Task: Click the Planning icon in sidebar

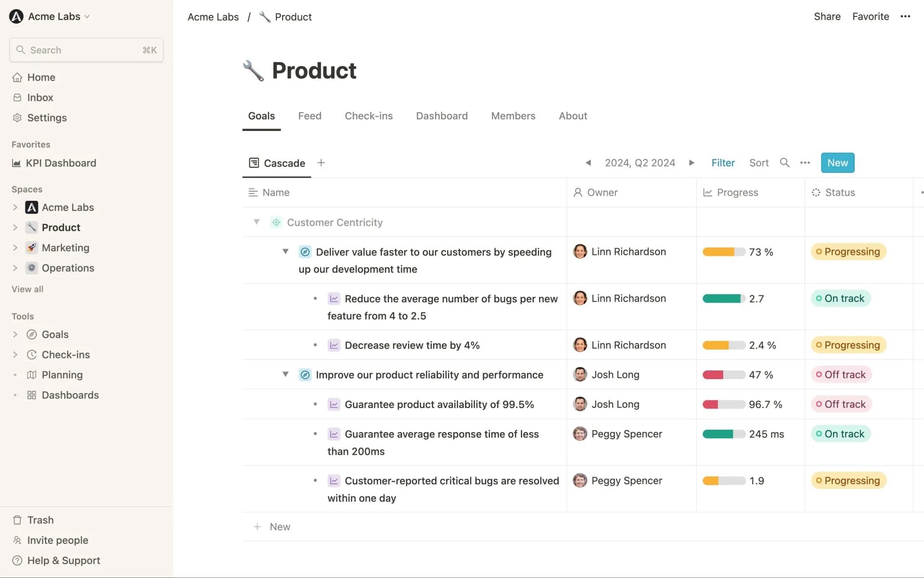Action: coord(31,374)
